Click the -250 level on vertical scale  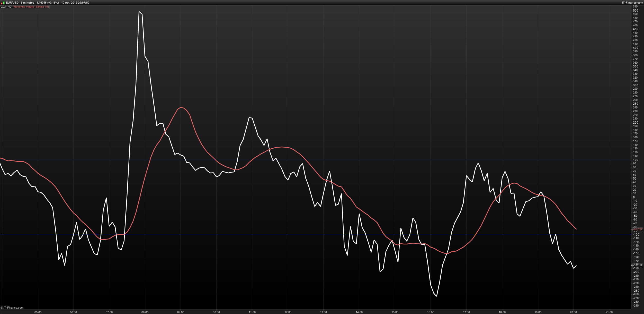point(636,291)
